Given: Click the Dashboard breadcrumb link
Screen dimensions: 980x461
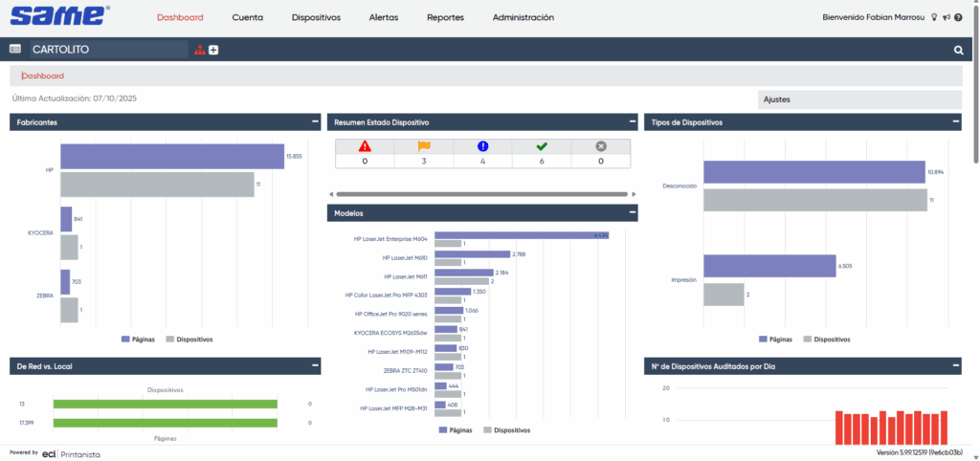Looking at the screenshot, I should coord(43,76).
